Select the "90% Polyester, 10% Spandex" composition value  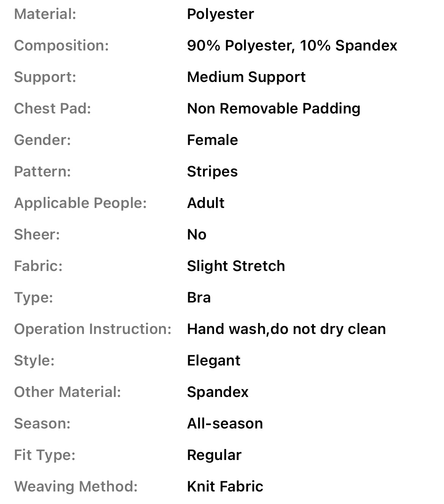tap(292, 46)
